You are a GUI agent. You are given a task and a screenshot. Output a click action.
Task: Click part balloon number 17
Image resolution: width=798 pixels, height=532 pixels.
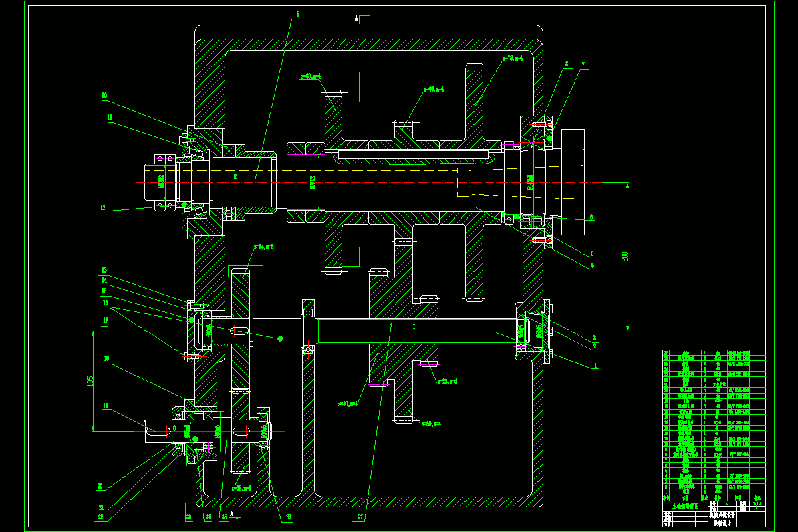[x=106, y=320]
